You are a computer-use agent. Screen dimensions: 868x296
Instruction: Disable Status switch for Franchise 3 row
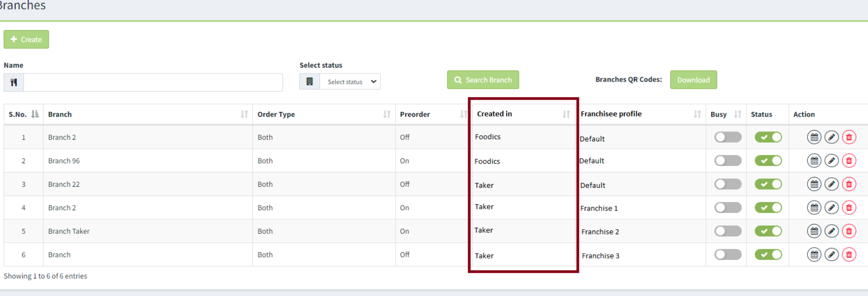tap(768, 255)
